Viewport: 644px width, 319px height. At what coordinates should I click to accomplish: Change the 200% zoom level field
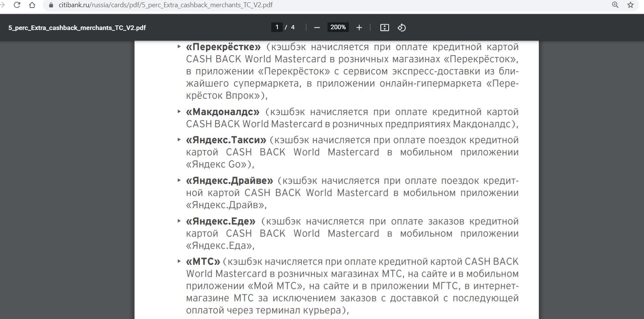coord(338,27)
